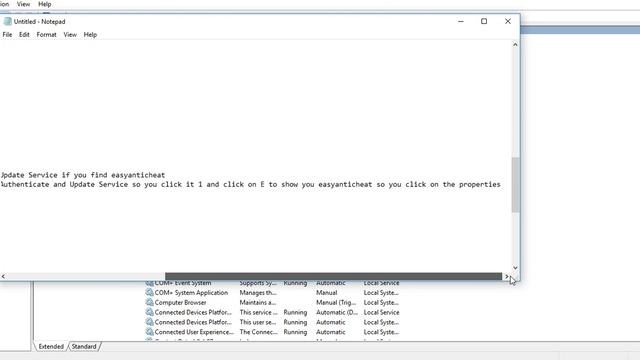Select the Computer Browser service icon

pyautogui.click(x=149, y=302)
